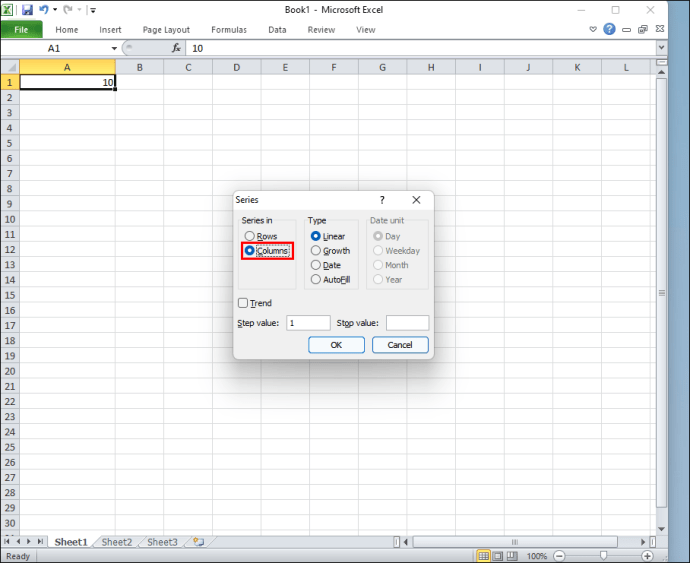
Task: Click the horizontal scrollbar right arrow
Action: click(x=643, y=542)
